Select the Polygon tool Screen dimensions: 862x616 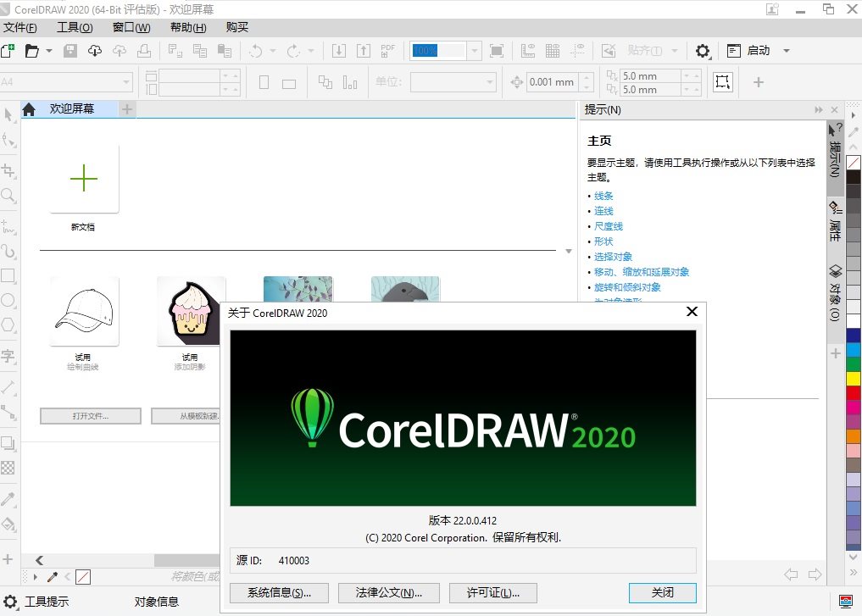tap(8, 325)
